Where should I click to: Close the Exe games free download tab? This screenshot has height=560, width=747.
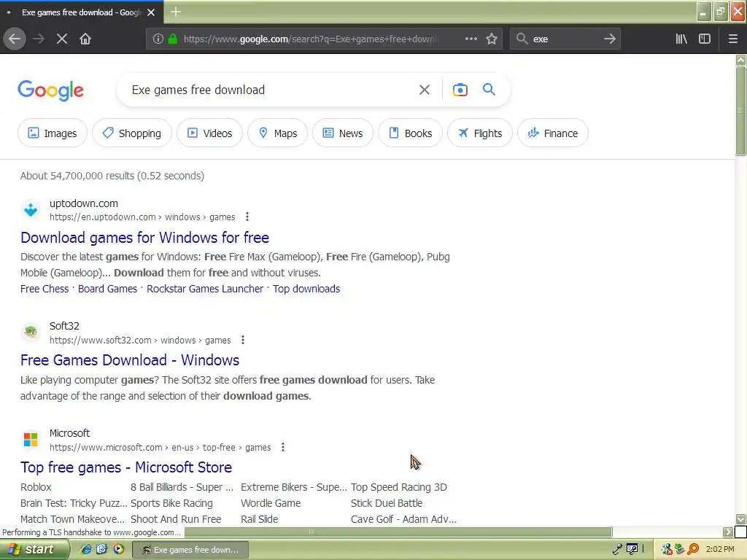(151, 12)
